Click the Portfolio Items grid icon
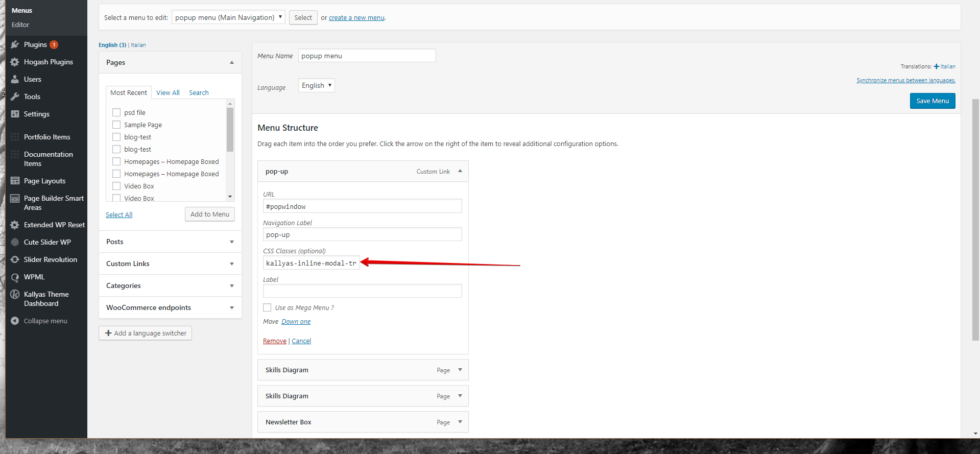Screen dimensions: 980x454 [15, 137]
